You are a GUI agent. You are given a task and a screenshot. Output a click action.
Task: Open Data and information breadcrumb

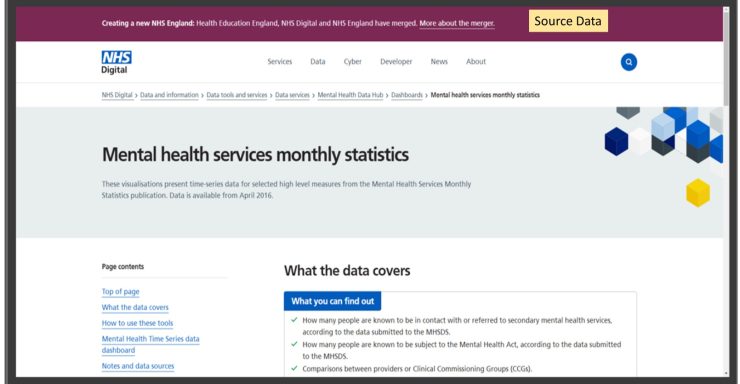169,95
